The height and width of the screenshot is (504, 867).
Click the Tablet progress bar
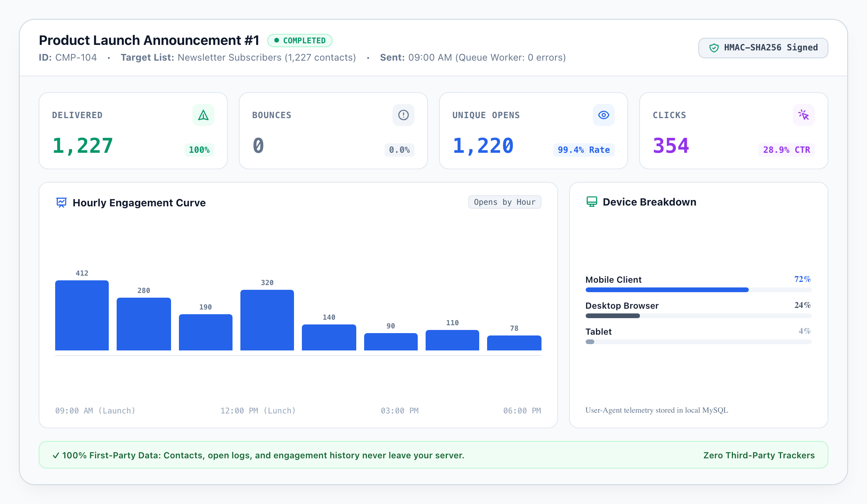point(698,342)
